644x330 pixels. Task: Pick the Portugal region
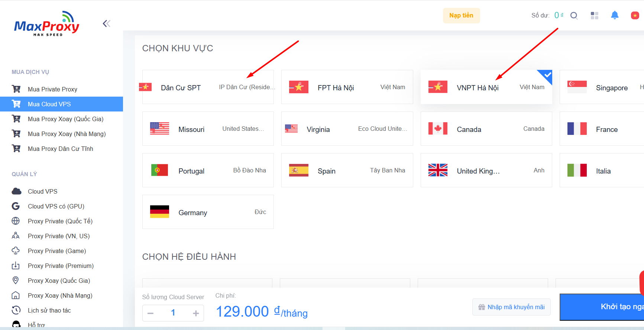click(208, 170)
